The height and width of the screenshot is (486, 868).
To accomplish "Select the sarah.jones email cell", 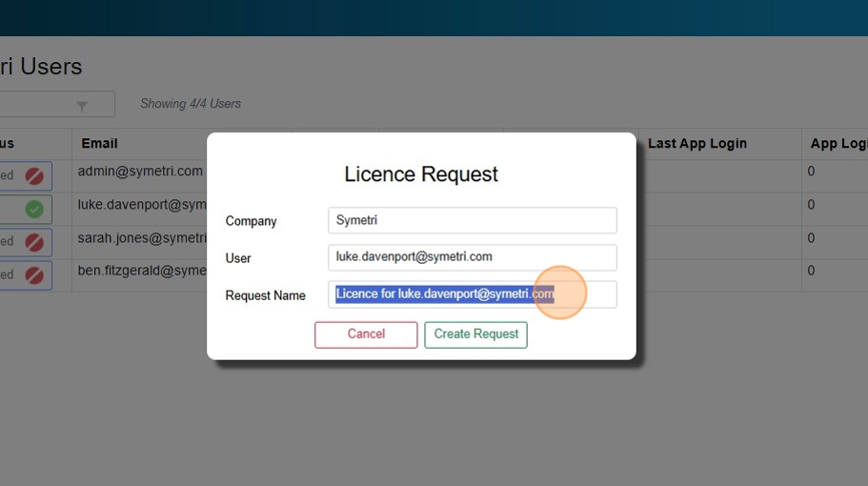I will click(142, 238).
